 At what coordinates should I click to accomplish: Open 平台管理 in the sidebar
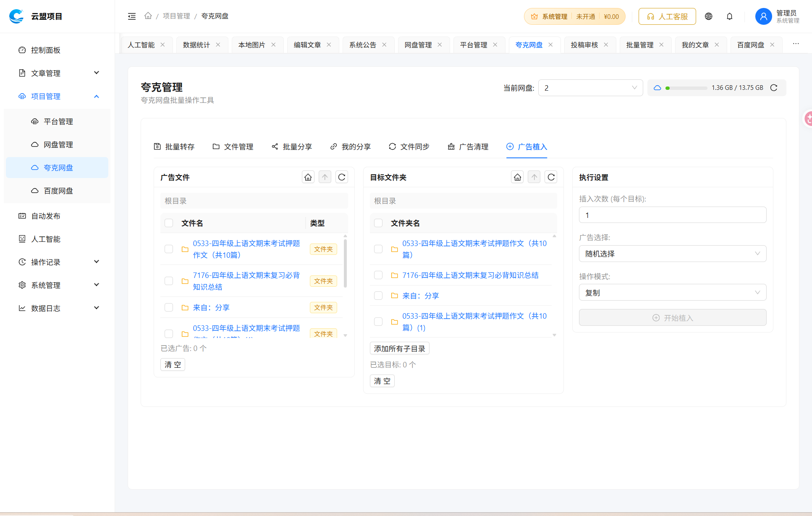pos(57,121)
